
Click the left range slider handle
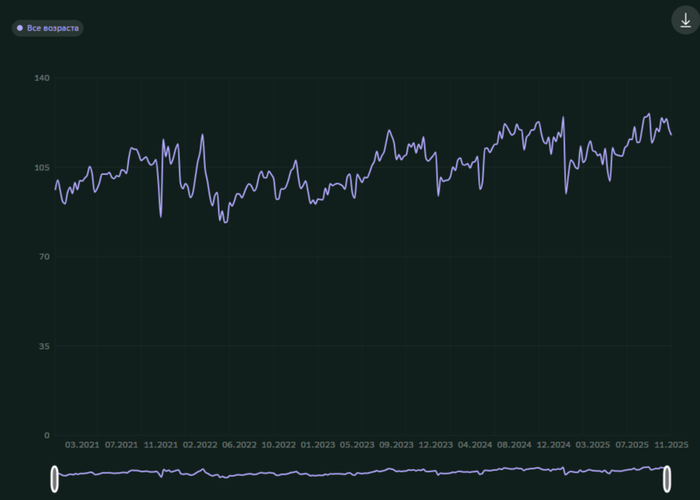click(54, 479)
